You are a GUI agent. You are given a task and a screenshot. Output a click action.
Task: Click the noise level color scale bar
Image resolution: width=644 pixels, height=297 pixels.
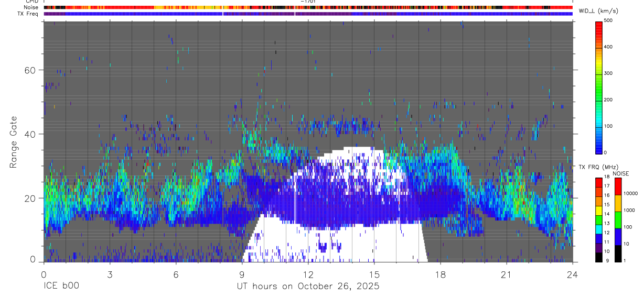(x=618, y=219)
